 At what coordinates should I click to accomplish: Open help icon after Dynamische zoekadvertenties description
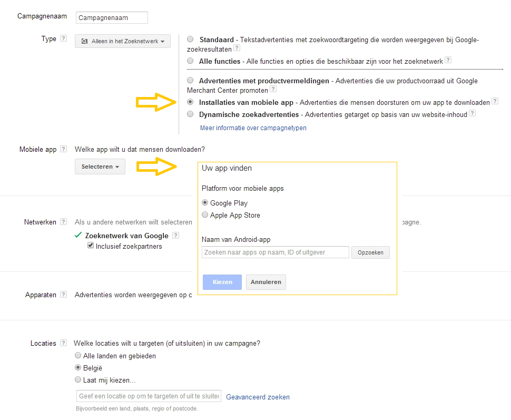pyautogui.click(x=472, y=113)
